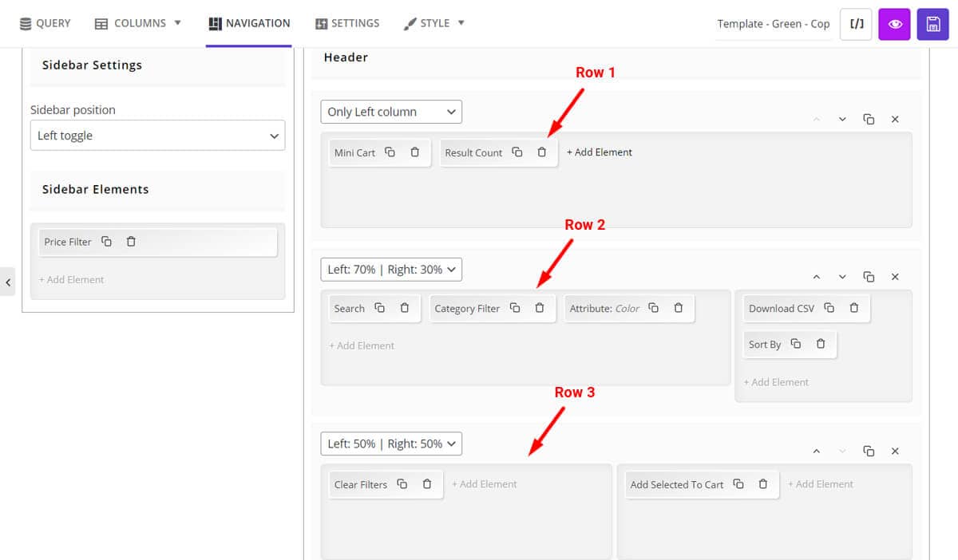Open the STYLE menu
Image resolution: width=958 pixels, height=560 pixels.
pos(433,23)
